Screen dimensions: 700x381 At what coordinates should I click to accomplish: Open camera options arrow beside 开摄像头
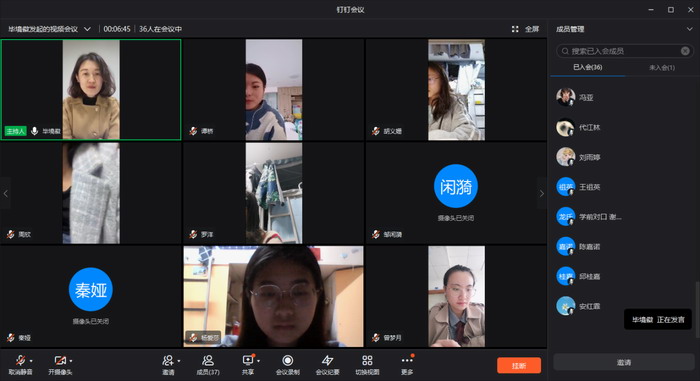pos(71,361)
